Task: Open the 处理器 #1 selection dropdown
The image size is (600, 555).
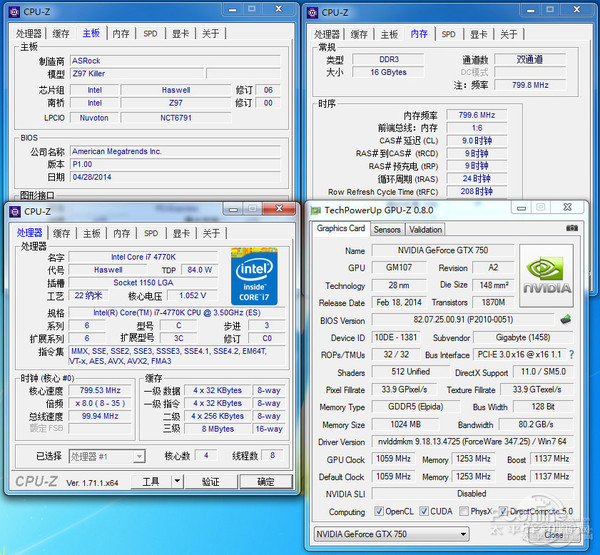Action: (x=107, y=456)
